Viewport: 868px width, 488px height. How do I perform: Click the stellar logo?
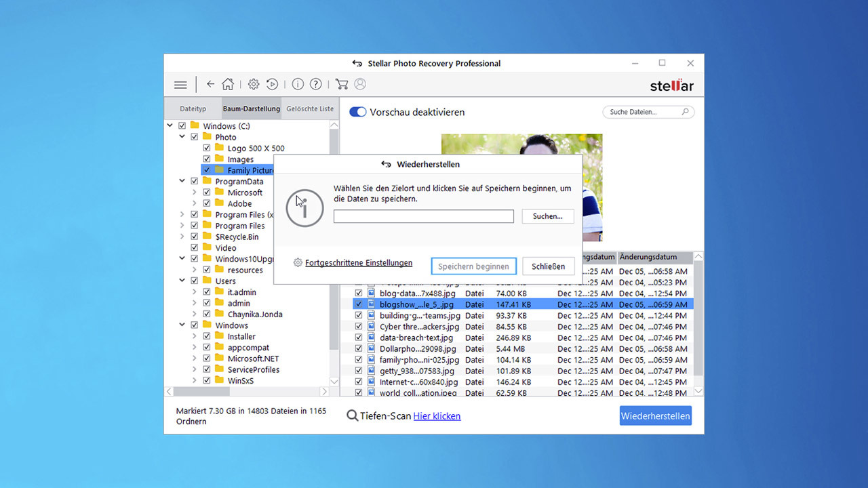click(x=671, y=85)
